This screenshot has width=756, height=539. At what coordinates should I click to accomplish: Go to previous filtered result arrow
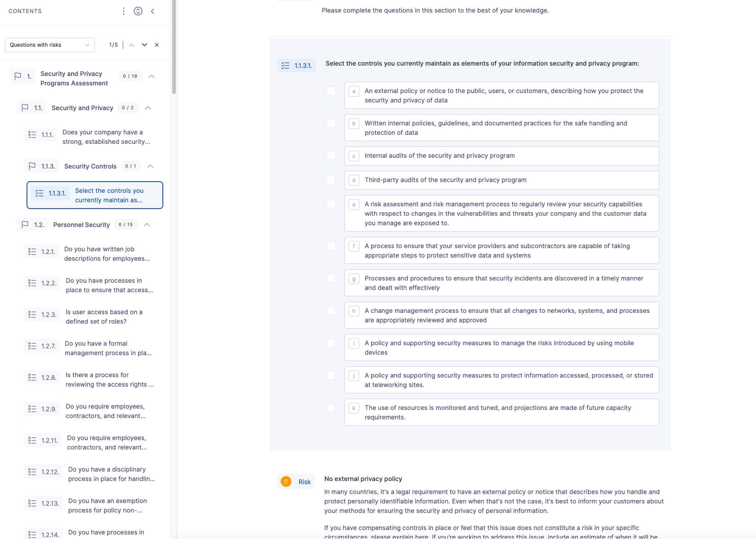click(132, 45)
